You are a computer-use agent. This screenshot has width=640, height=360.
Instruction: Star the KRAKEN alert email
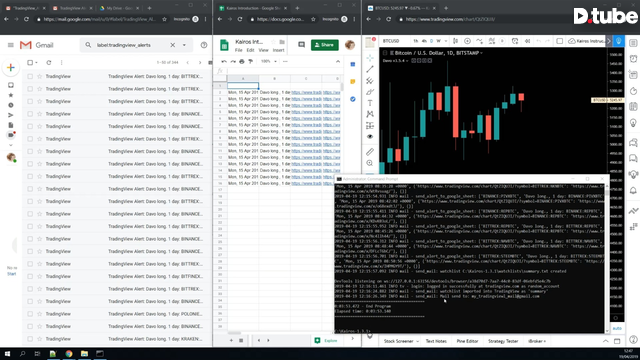click(x=39, y=339)
